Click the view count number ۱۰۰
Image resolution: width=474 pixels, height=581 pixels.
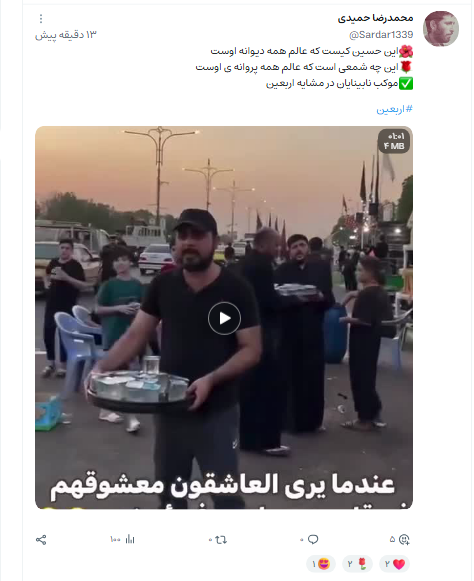[x=116, y=540]
